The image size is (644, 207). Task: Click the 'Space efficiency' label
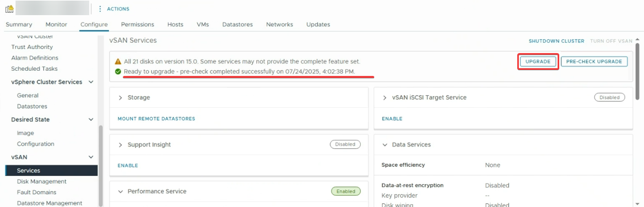(x=403, y=165)
